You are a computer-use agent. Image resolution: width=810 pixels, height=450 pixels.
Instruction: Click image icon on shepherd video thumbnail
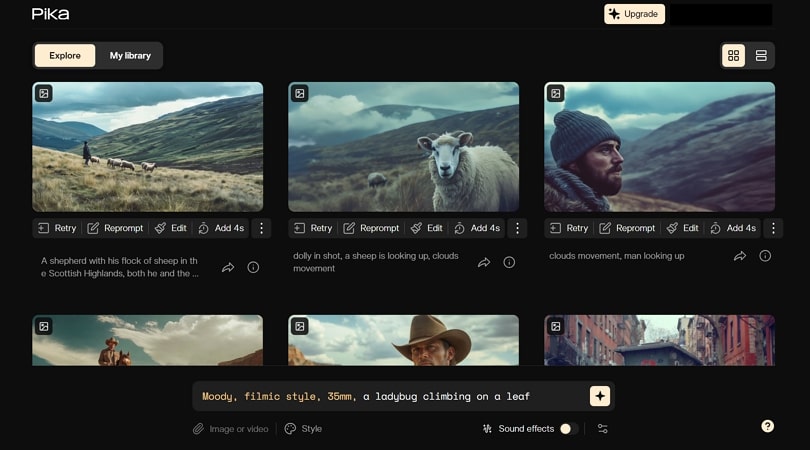pos(44,94)
